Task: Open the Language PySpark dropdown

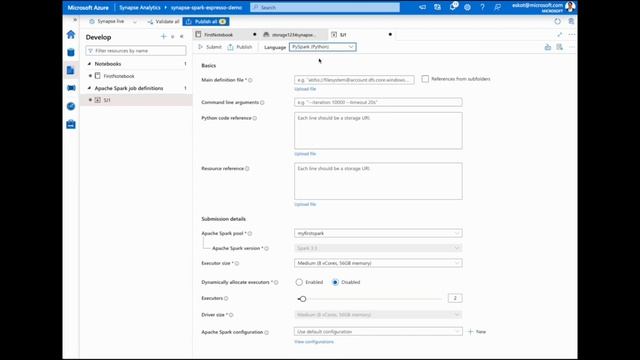Action: point(322,47)
